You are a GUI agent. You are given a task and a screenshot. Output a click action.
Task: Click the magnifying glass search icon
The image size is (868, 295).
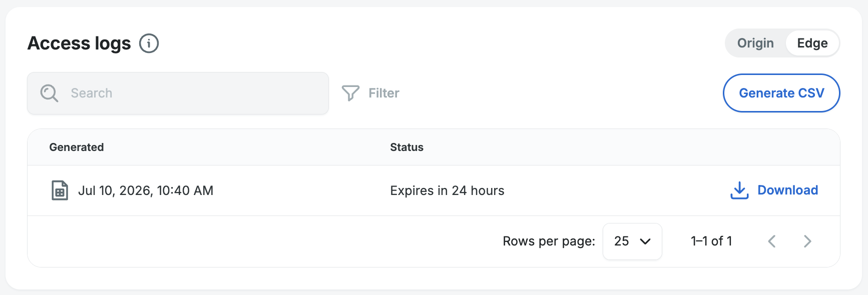pyautogui.click(x=49, y=93)
